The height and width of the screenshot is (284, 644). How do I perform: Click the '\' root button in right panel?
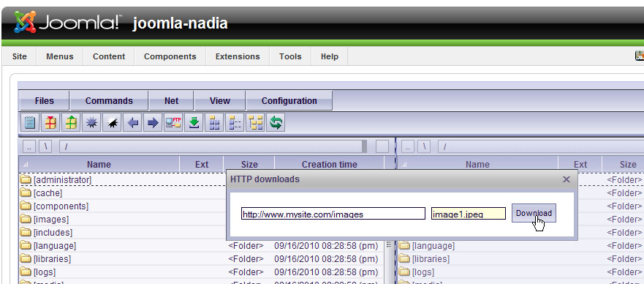coord(425,146)
